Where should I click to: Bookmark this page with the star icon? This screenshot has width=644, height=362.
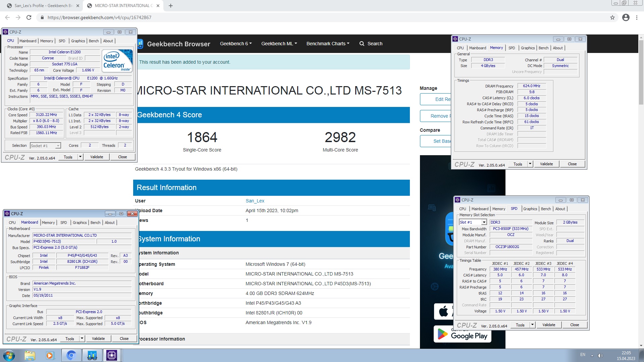612,17
